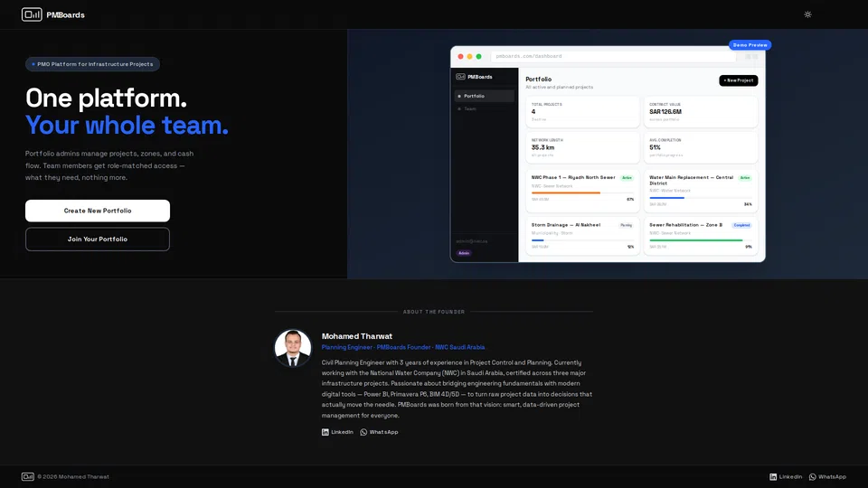
Task: Click the yellow window dot in demo browser
Action: (x=469, y=56)
